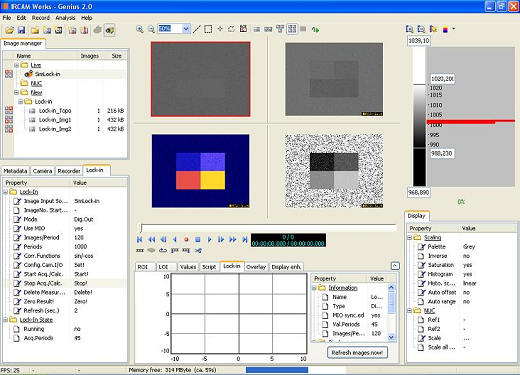Step back one frame

pos(163,239)
